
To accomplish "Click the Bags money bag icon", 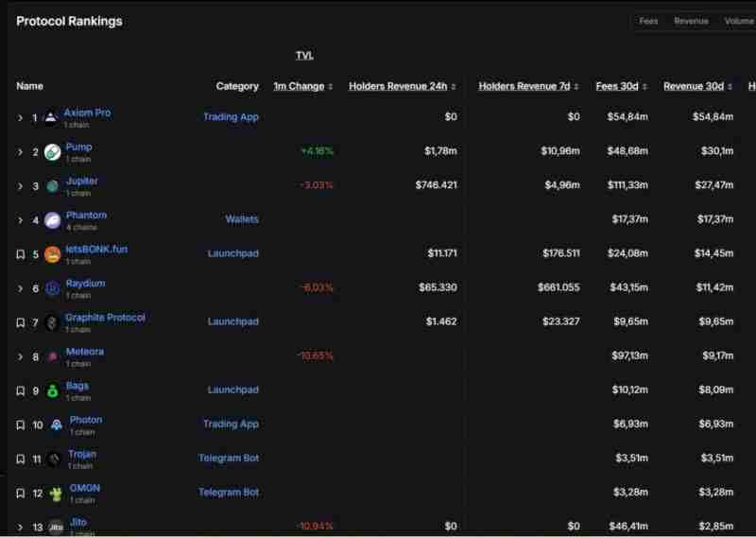I will click(x=53, y=390).
